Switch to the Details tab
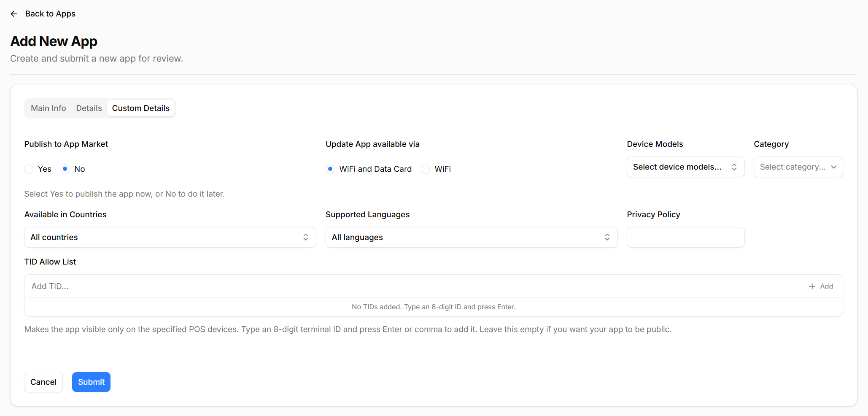This screenshot has width=868, height=416. pos(89,108)
